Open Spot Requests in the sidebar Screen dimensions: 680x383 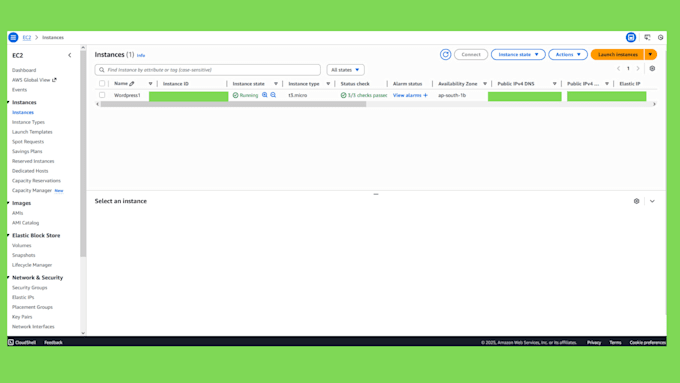pos(28,142)
